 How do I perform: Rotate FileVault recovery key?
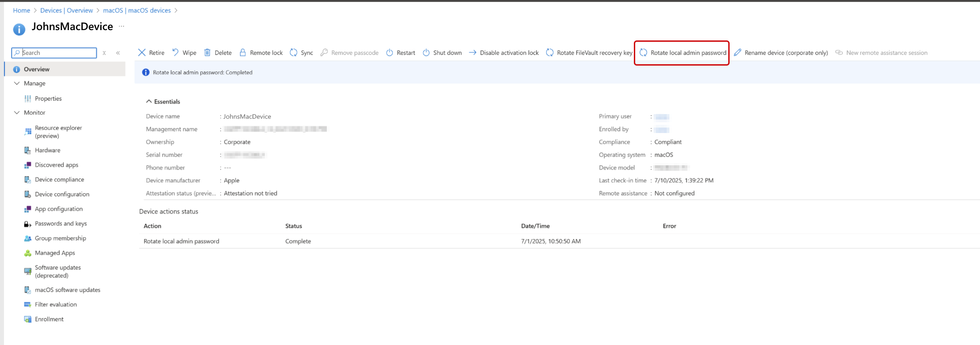click(589, 53)
